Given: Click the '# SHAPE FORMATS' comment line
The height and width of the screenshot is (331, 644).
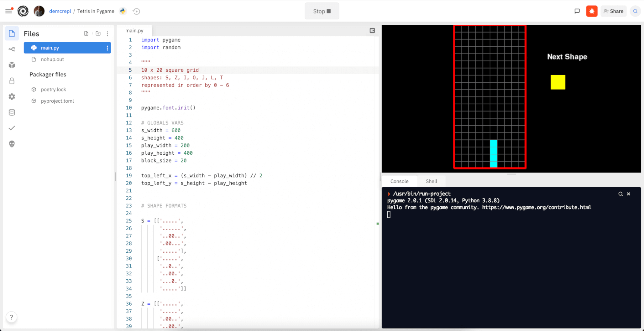Looking at the screenshot, I should tap(164, 206).
